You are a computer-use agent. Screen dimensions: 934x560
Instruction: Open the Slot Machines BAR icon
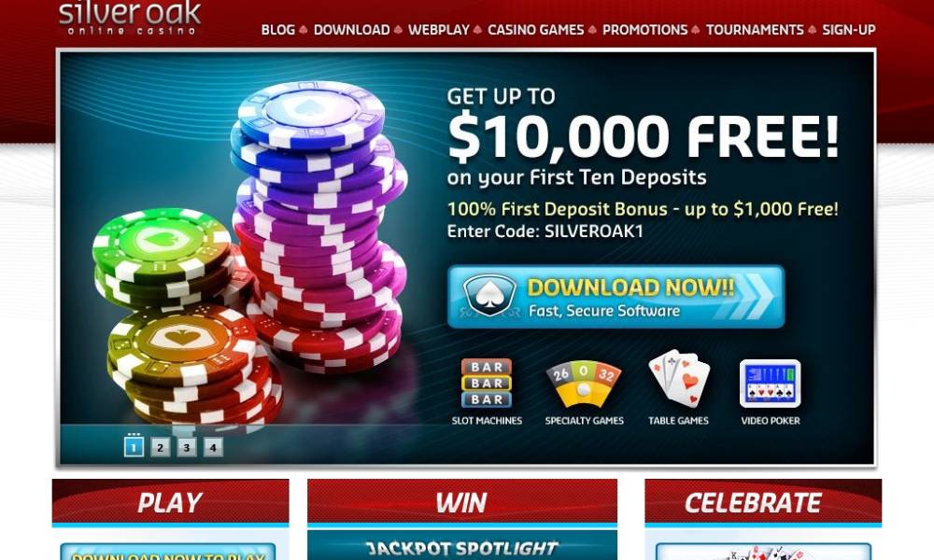click(487, 384)
